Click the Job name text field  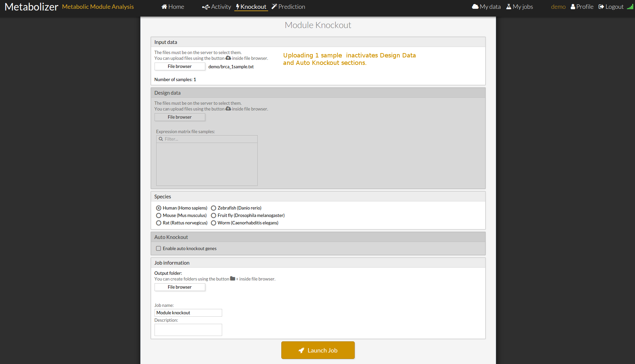pyautogui.click(x=188, y=313)
